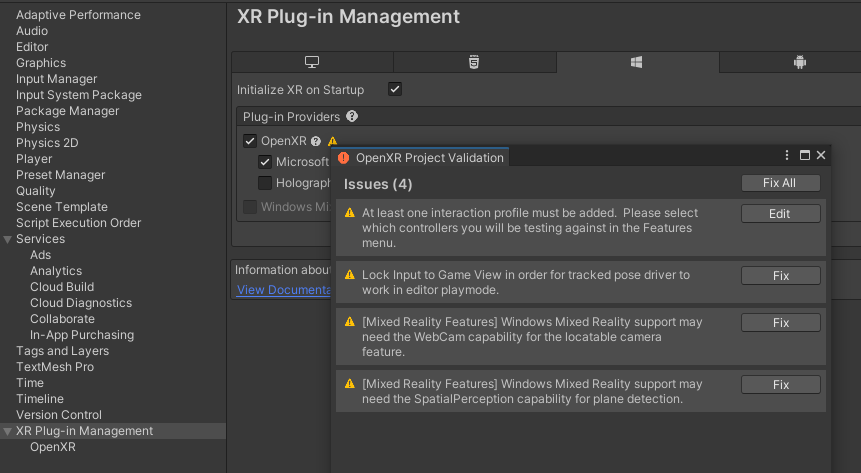The height and width of the screenshot is (473, 861).
Task: Click the Fix All button
Action: [780, 183]
